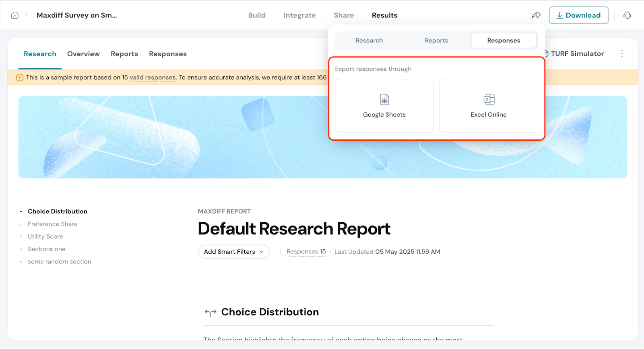This screenshot has width=644, height=349.
Task: Switch to the Build tab
Action: tap(257, 15)
